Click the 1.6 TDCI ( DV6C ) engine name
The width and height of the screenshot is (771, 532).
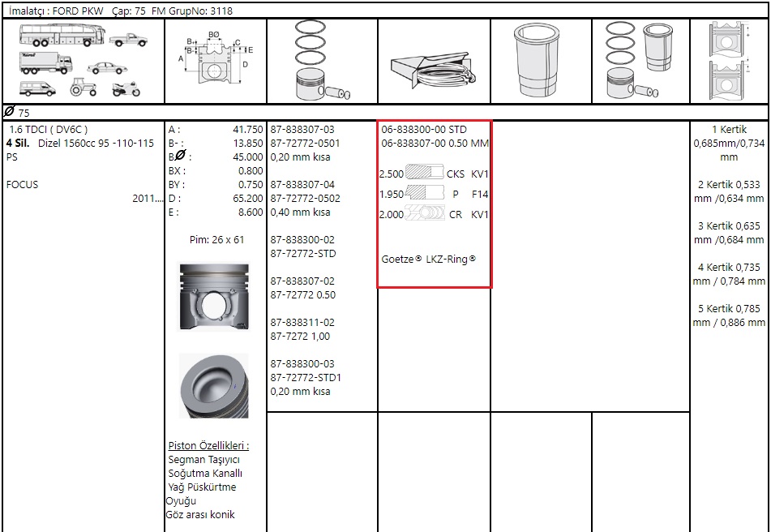(49, 130)
